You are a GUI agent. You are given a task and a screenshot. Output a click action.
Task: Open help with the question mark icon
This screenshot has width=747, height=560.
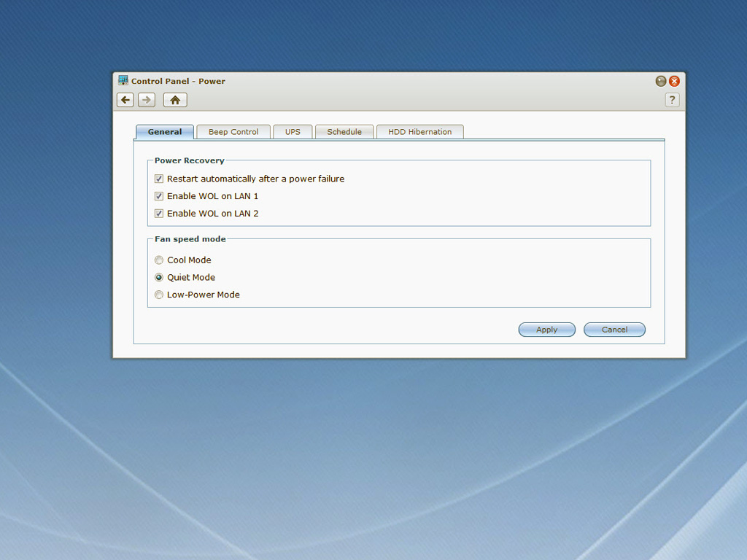672,100
